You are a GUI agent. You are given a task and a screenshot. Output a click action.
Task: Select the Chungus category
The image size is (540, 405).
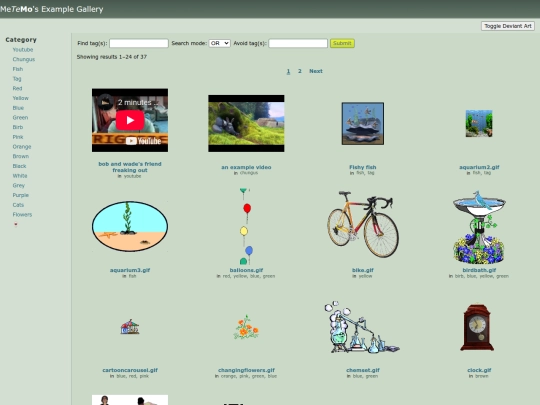point(24,59)
